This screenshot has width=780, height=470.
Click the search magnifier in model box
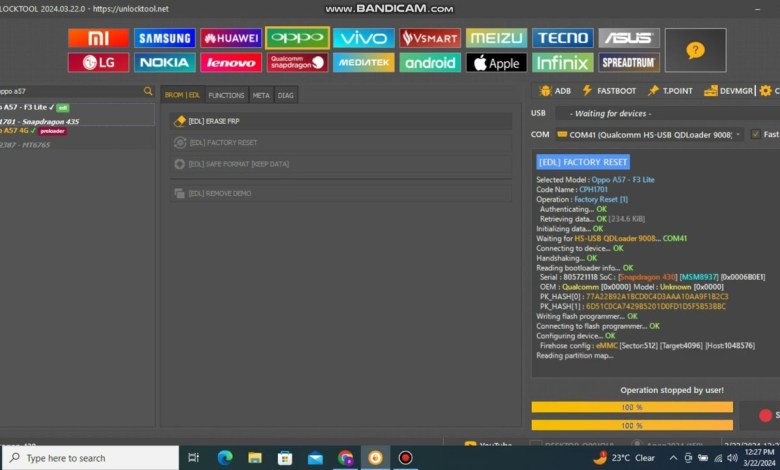[148, 91]
